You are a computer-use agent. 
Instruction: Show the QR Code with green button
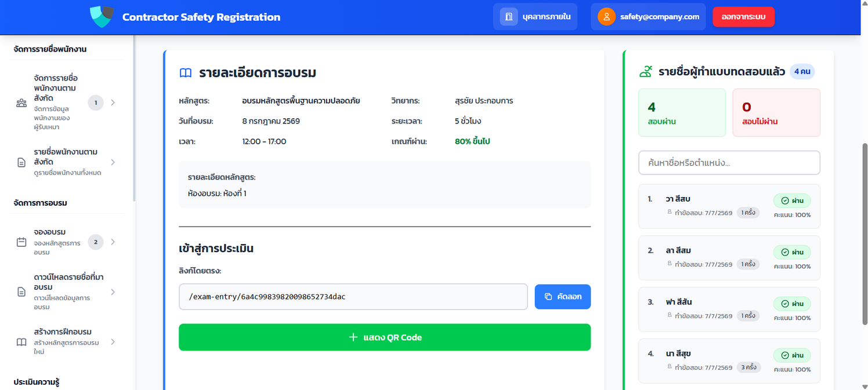pyautogui.click(x=385, y=337)
